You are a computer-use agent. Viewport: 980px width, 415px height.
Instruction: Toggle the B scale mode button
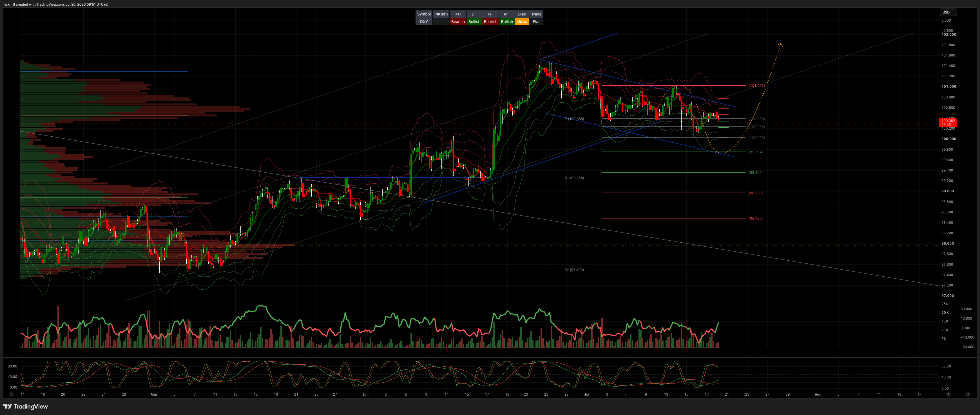pos(968,394)
